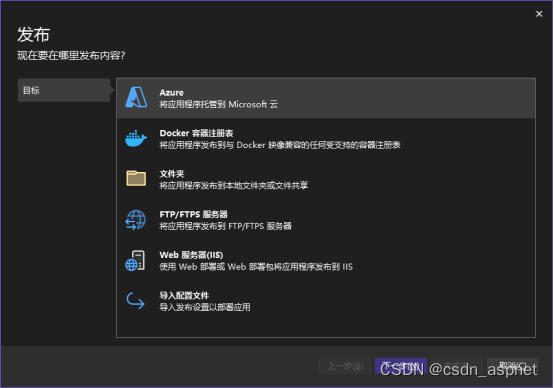Image resolution: width=554 pixels, height=388 pixels.
Task: Close the 发布 dialog window
Action: pyautogui.click(x=539, y=14)
